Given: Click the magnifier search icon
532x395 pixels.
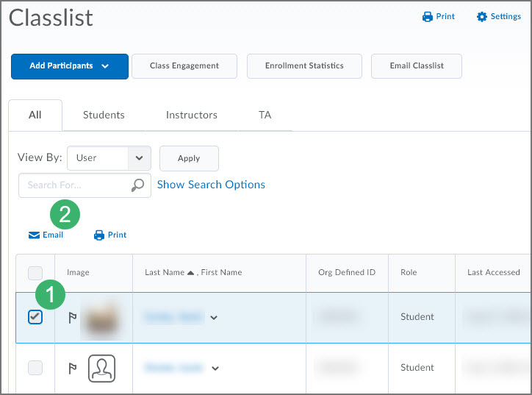Looking at the screenshot, I should click(137, 185).
